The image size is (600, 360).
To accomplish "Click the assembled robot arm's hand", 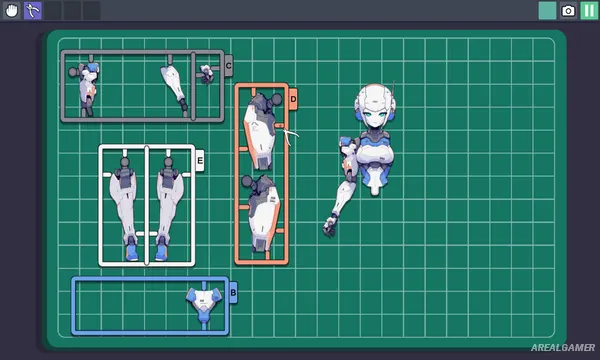I will point(329,227).
